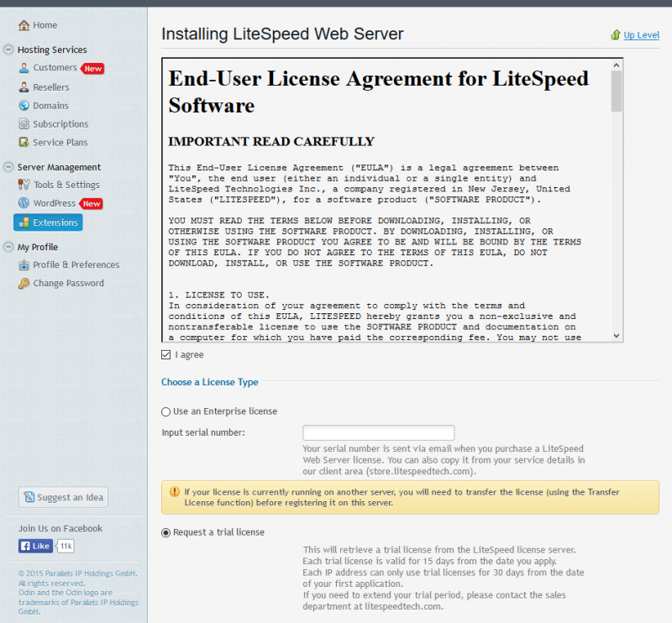Click the My Profile heading
The height and width of the screenshot is (623, 672).
coord(38,247)
